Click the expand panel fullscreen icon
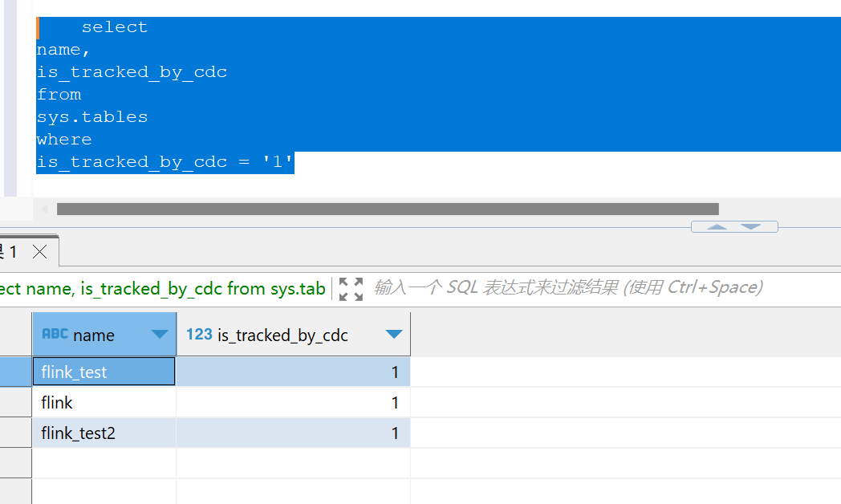This screenshot has width=841, height=504. [x=351, y=289]
